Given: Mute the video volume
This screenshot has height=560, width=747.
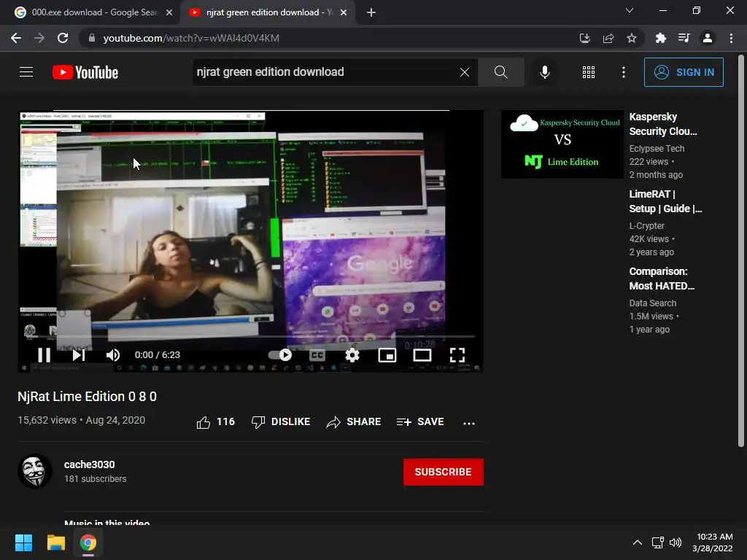Looking at the screenshot, I should 113,355.
